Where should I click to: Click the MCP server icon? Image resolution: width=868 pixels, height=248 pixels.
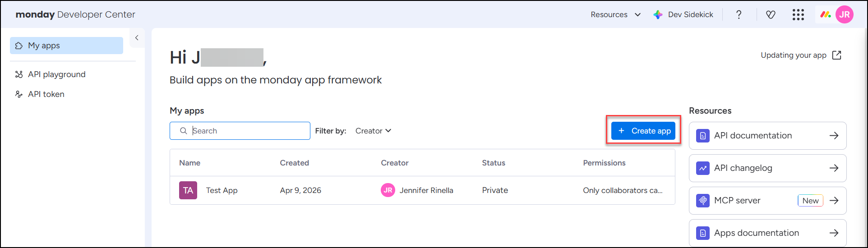(703, 201)
